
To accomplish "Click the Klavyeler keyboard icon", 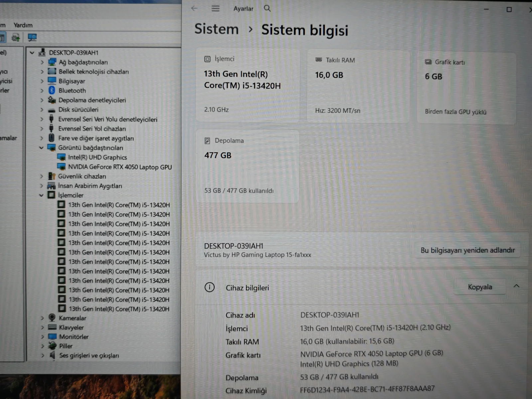I will pyautogui.click(x=52, y=327).
